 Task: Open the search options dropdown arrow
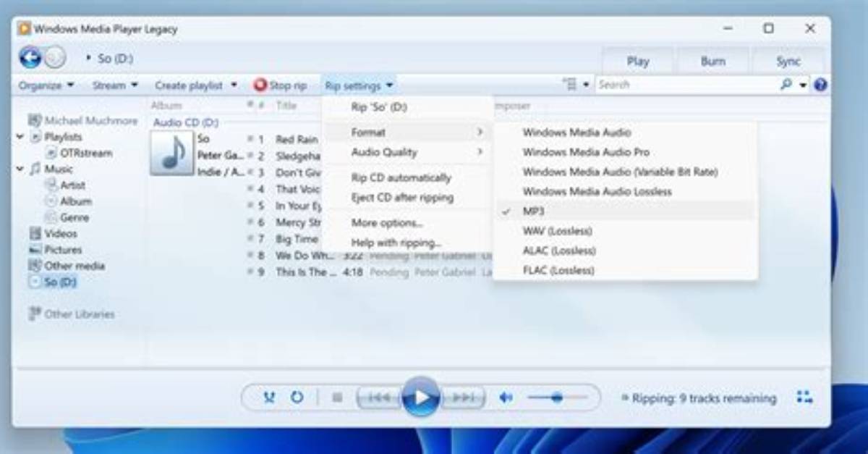click(x=803, y=85)
